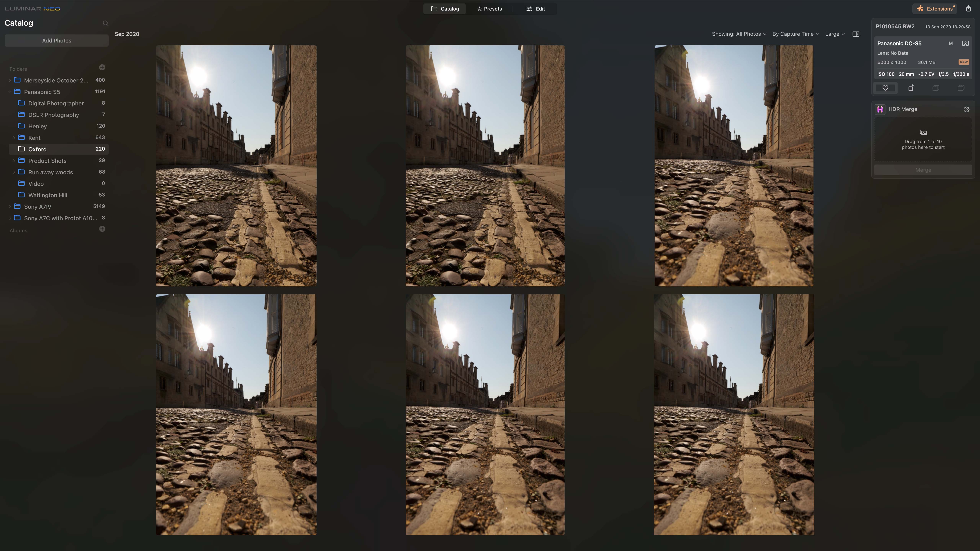Click the rotate photo icon in info panel
Viewport: 980px width, 551px height.
[x=911, y=88]
